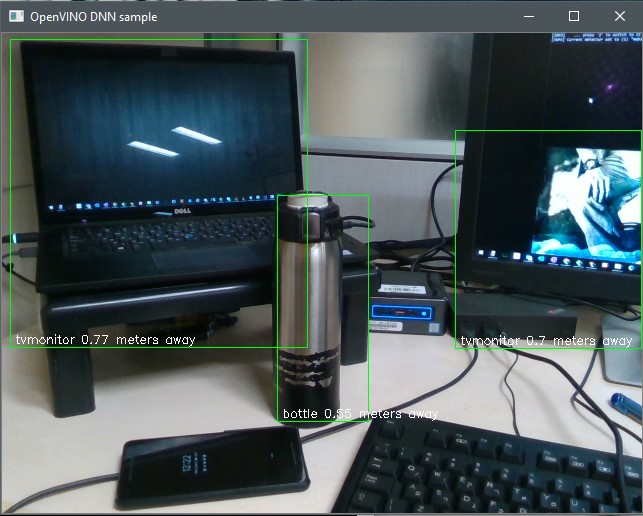Close the OpenVINO DNN sample window
The height and width of the screenshot is (516, 643).
click(620, 16)
